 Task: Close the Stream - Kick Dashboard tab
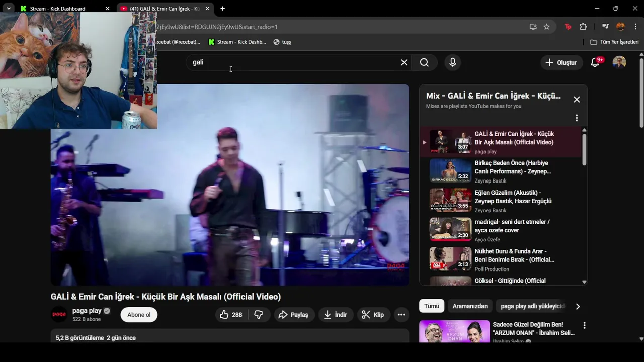click(x=107, y=9)
